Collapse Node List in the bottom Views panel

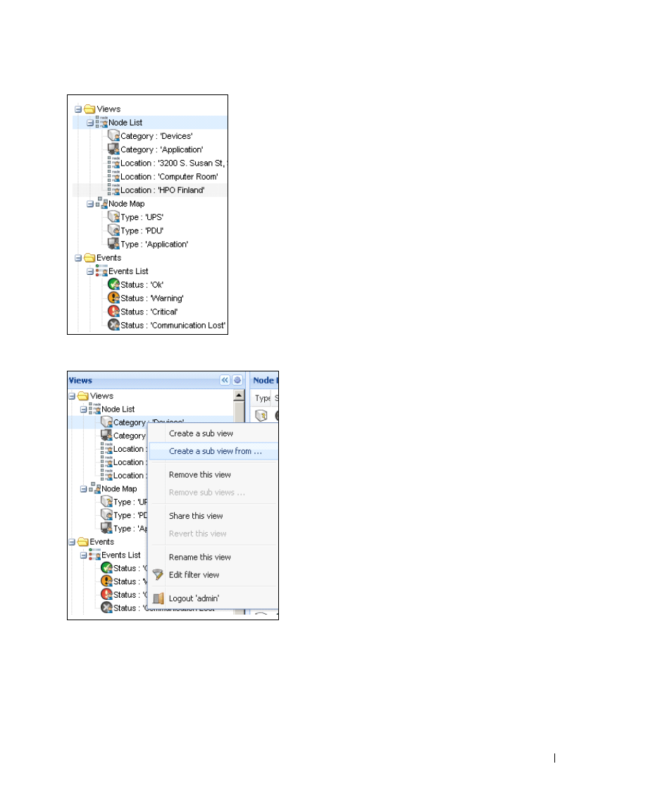[x=83, y=409]
